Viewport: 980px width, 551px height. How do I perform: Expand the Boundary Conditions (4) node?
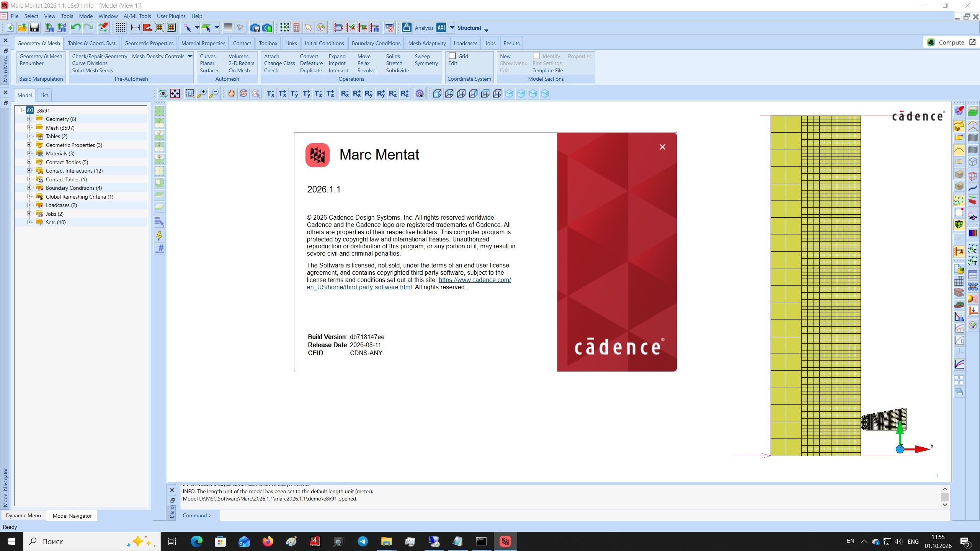coord(29,188)
